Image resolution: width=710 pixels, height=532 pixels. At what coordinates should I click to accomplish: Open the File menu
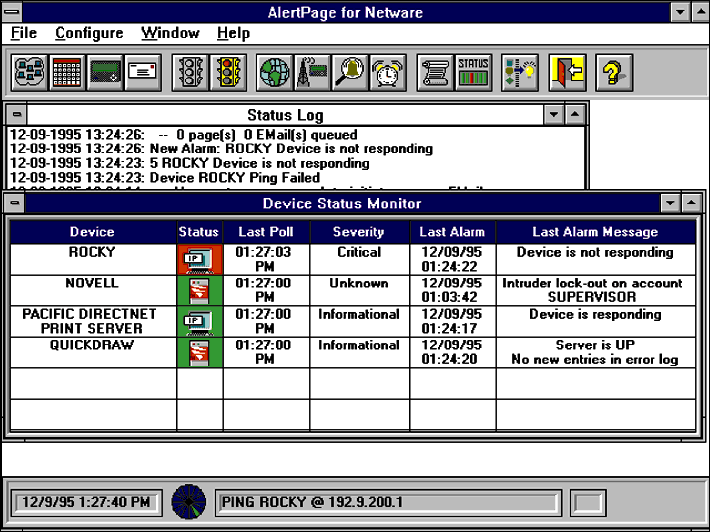(24, 33)
